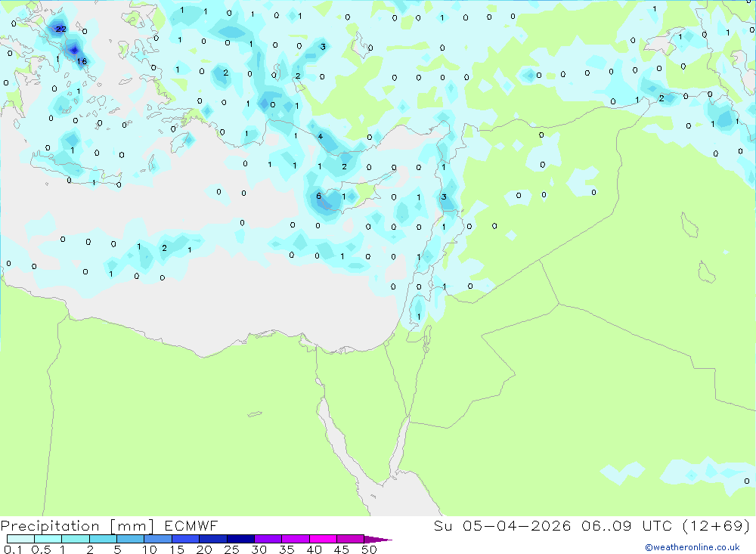Click the 0.5–1 mm legend color swatch
This screenshot has height=554, width=756.
click(x=48, y=539)
